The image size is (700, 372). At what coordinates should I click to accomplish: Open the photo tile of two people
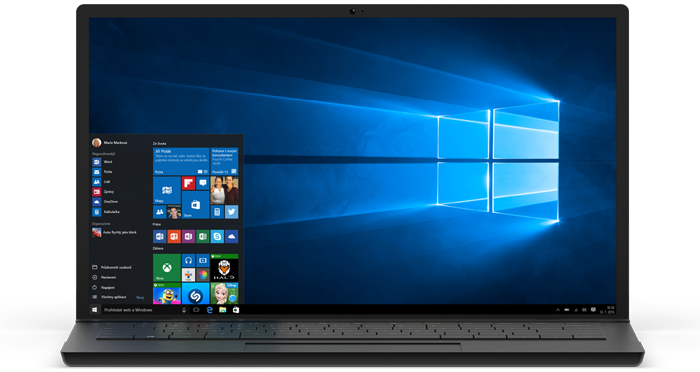224,190
